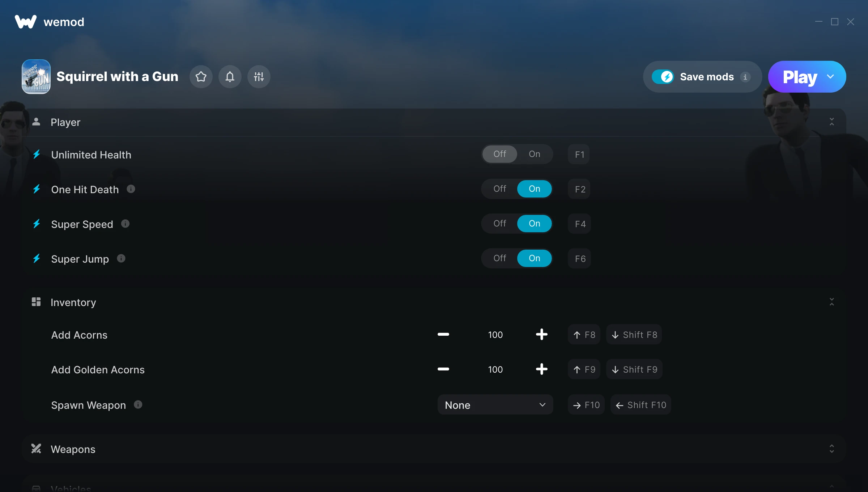The height and width of the screenshot is (492, 868).
Task: Show info for One Hit Death
Action: 131,189
